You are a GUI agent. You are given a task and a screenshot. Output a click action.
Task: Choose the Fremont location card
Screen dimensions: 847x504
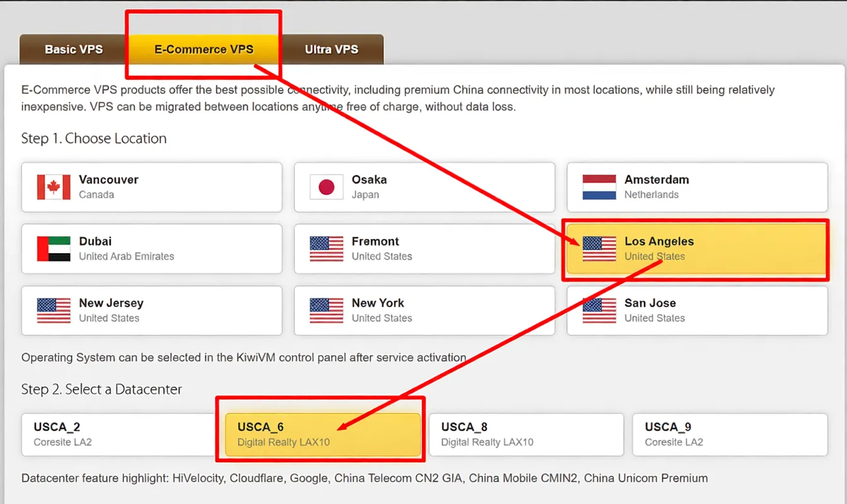(425, 249)
